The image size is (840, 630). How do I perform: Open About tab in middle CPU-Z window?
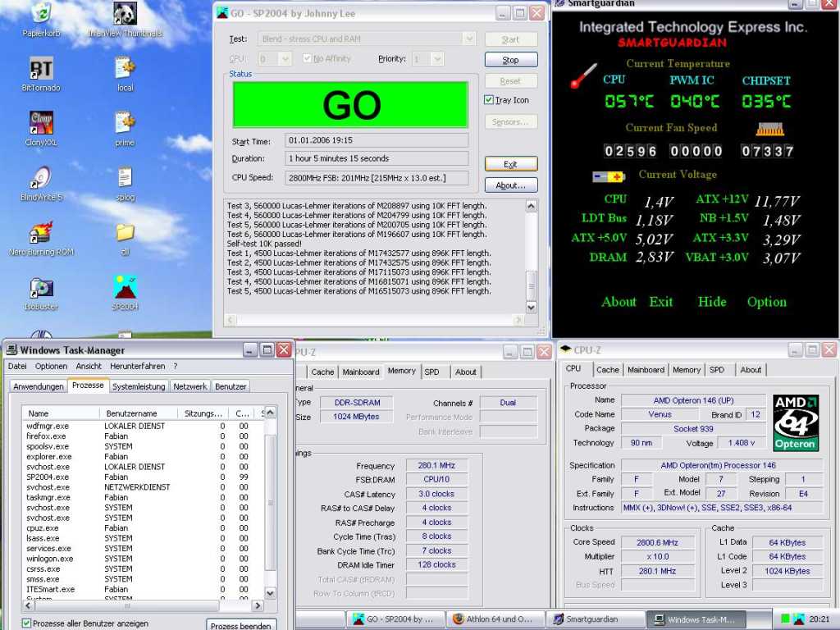pos(466,372)
